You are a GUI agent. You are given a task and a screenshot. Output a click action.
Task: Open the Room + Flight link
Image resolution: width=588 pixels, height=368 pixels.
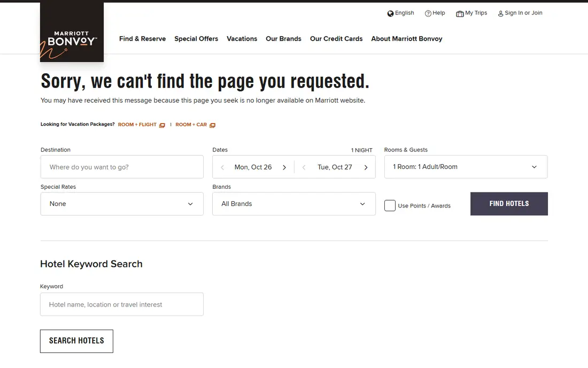(137, 125)
